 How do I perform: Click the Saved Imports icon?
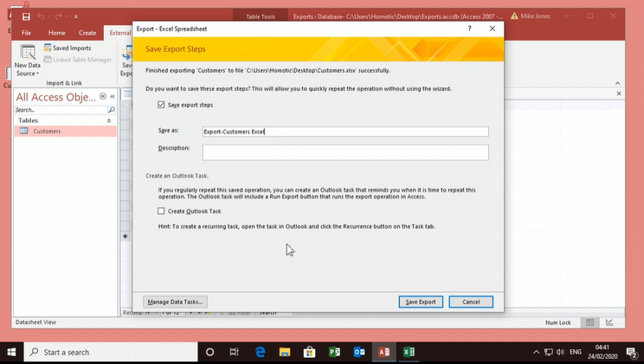pyautogui.click(x=47, y=49)
